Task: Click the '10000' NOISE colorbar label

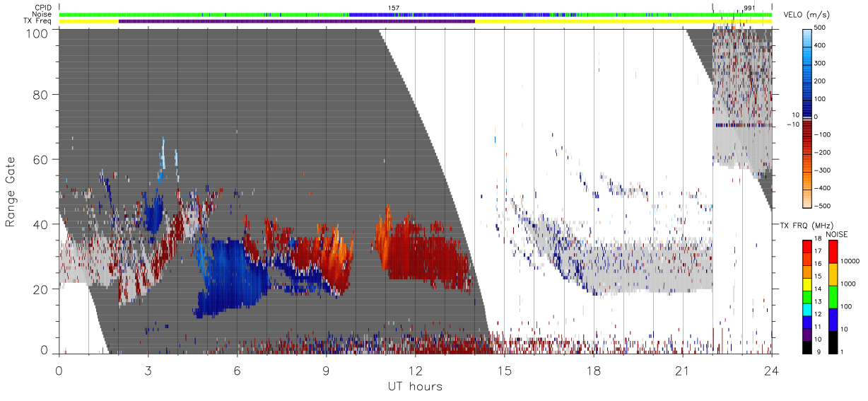Action: coord(849,262)
